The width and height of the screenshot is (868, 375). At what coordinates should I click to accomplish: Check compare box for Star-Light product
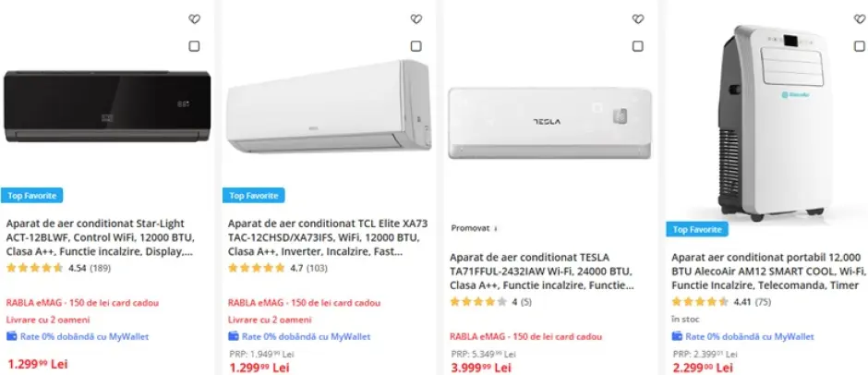point(194,46)
